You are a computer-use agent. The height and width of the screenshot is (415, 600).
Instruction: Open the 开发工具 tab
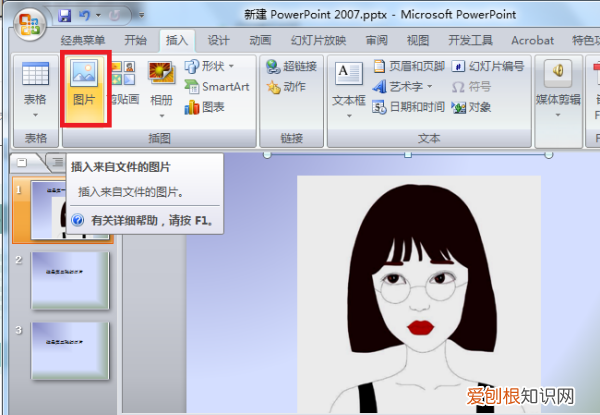pyautogui.click(x=470, y=40)
